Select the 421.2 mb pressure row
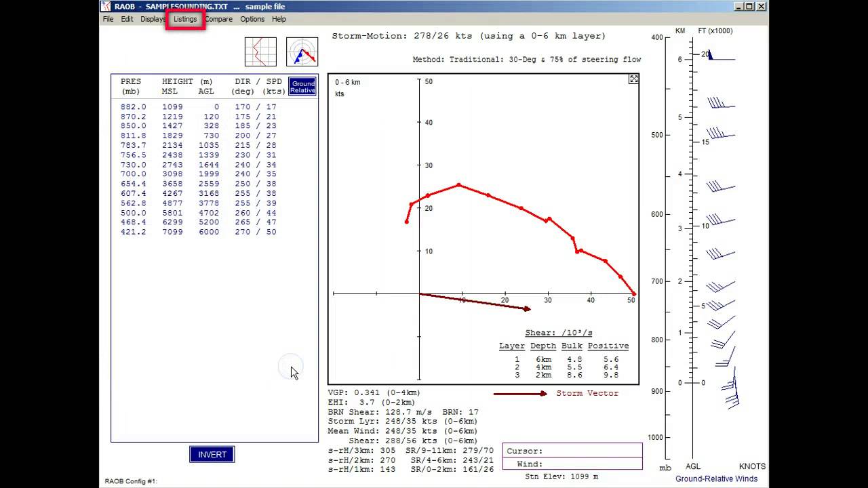Image resolution: width=868 pixels, height=488 pixels. click(199, 232)
